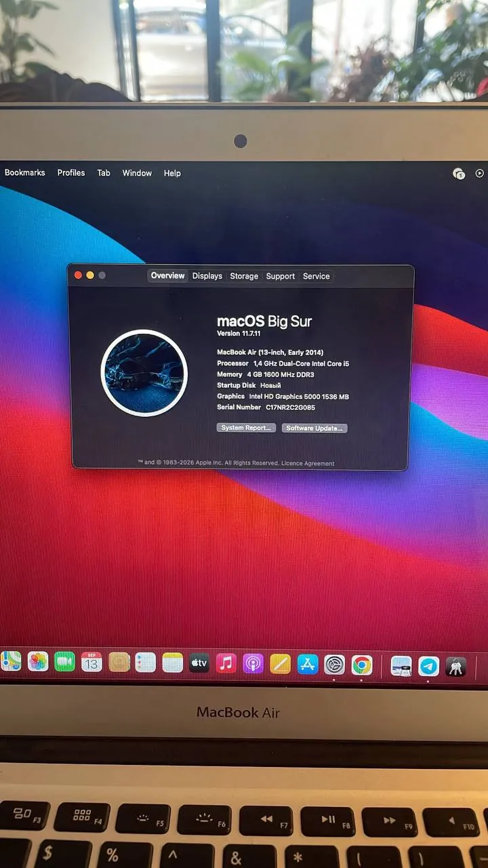Click the Intel HD Graphics 5000 1536 MB value
The image size is (488, 868).
(299, 397)
